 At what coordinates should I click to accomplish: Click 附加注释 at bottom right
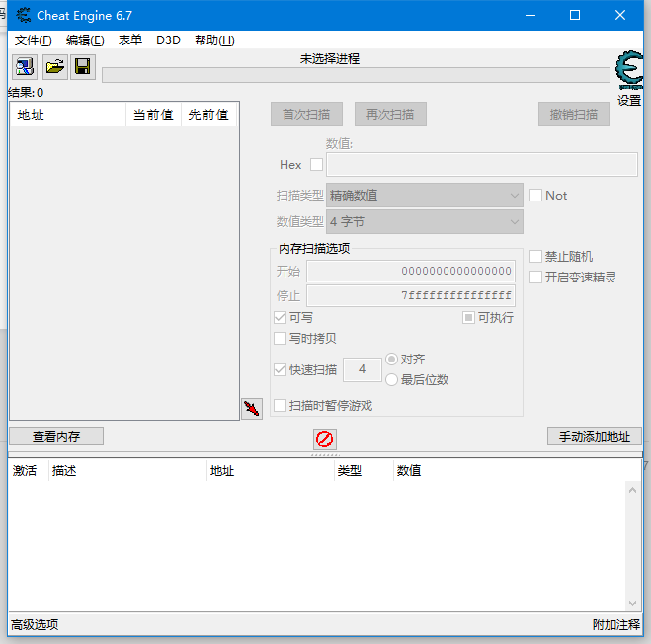tap(616, 624)
